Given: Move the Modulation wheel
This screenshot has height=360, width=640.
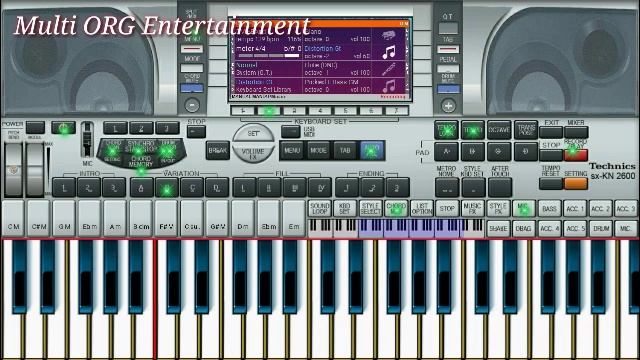Looking at the screenshot, I should (x=35, y=169).
